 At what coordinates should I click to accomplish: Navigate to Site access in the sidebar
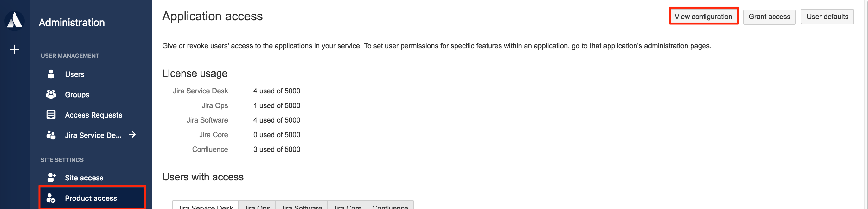coord(84,178)
